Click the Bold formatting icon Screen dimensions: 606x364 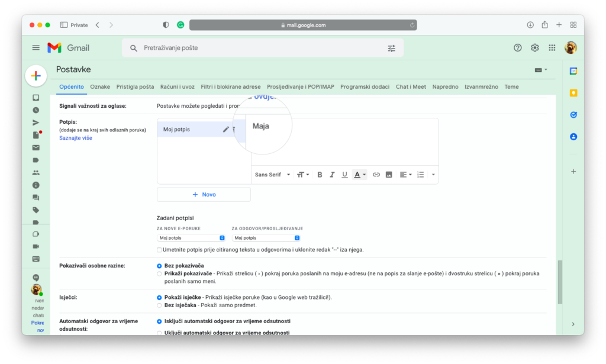pyautogui.click(x=320, y=175)
